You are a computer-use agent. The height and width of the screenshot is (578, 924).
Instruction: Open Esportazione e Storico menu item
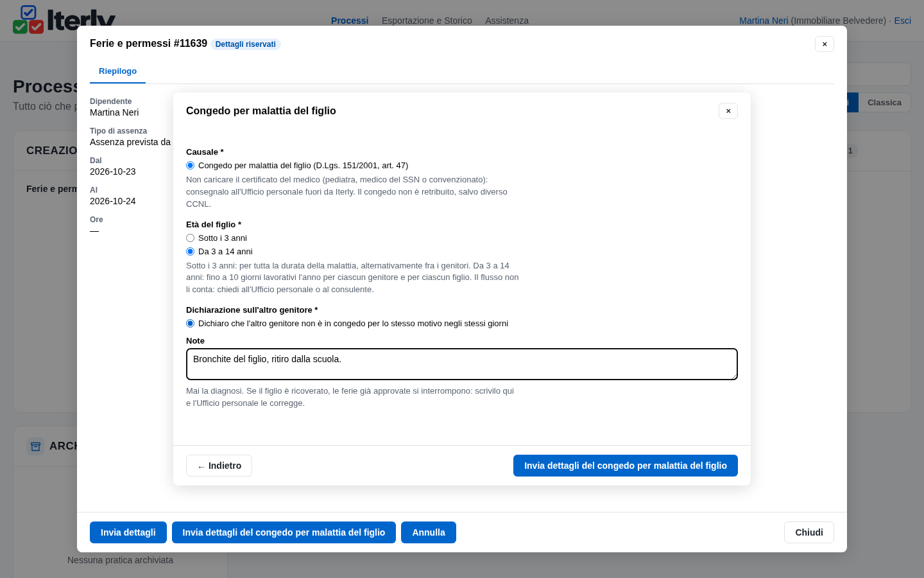point(427,21)
